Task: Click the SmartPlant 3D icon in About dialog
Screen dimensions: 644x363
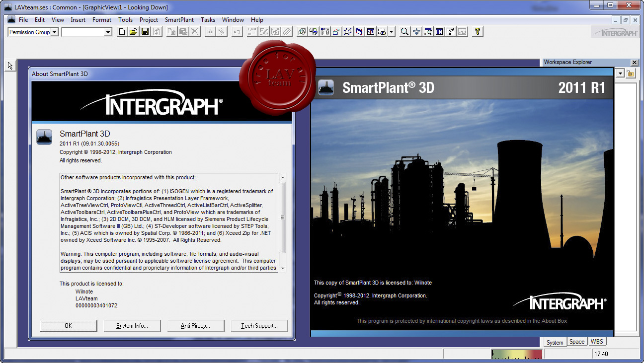Action: coord(44,137)
